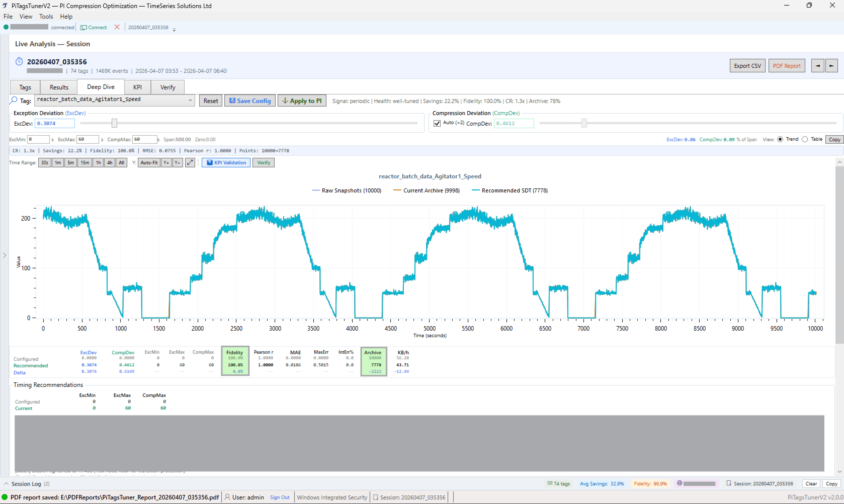Click the tag search magnifier icon
844x504 pixels.
[14, 100]
